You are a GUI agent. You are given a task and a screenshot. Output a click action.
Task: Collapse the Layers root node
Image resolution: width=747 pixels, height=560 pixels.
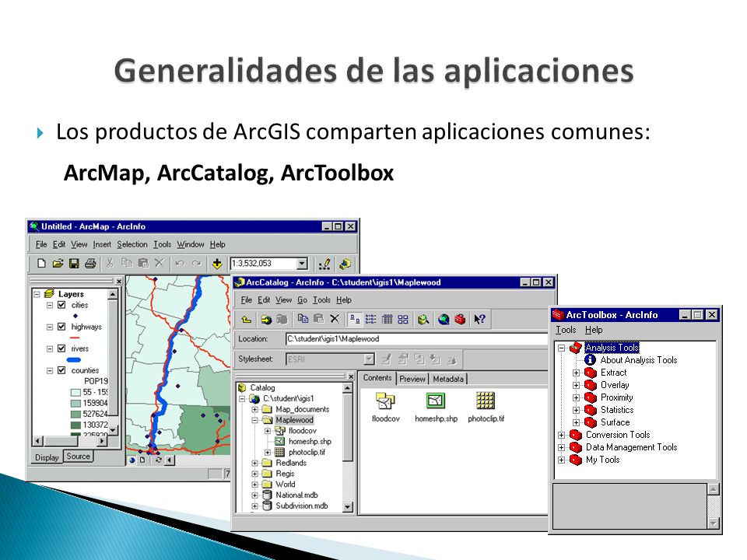click(x=37, y=294)
